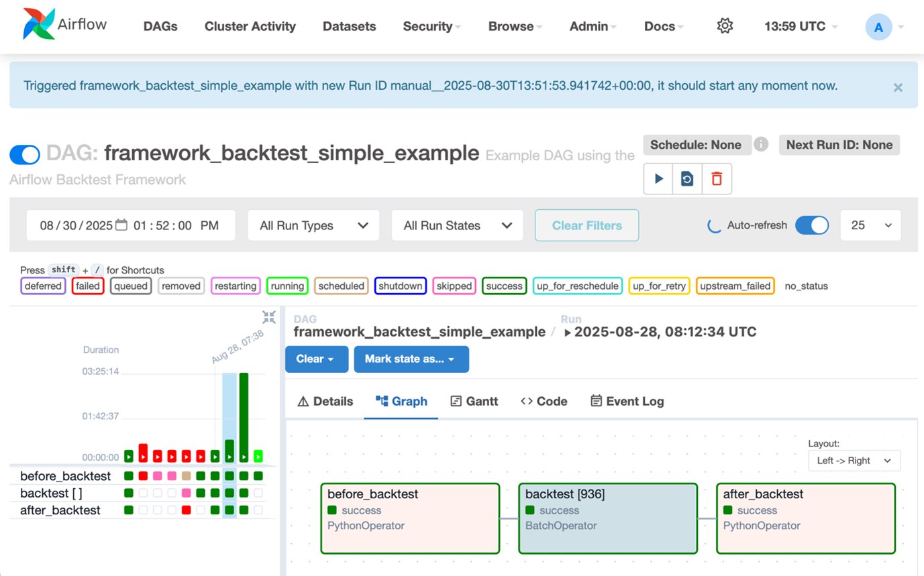Change the graph Layout Left -> Right selector
The image size is (924, 576).
(854, 461)
